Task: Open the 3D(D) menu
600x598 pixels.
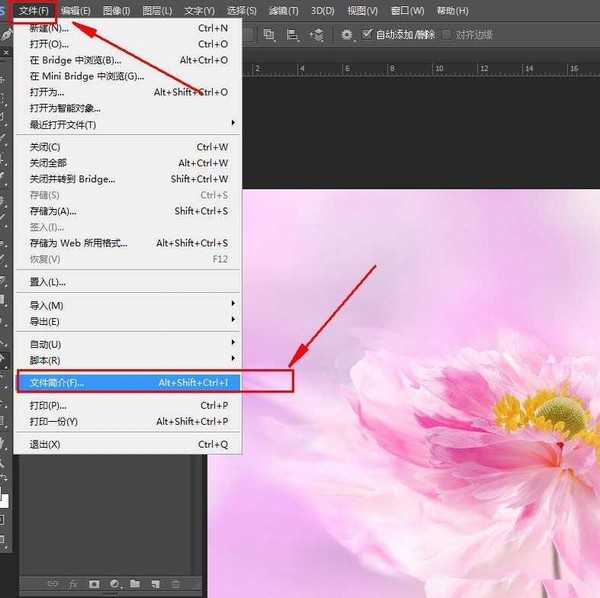Action: coord(323,11)
